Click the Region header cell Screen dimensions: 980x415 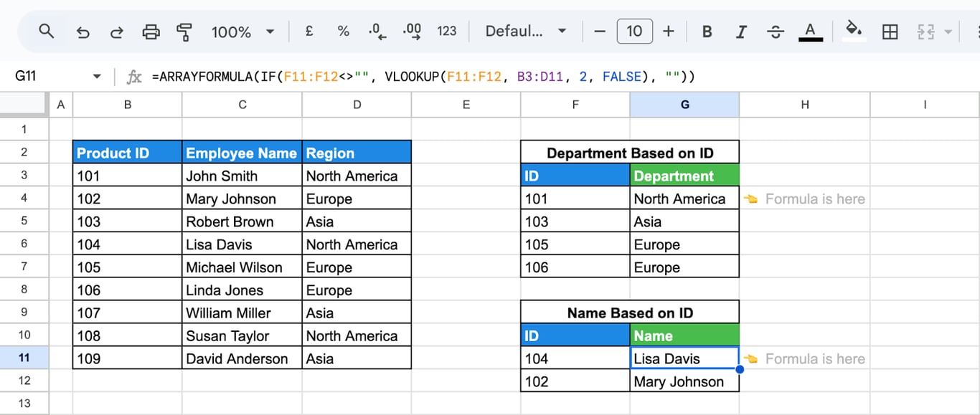point(357,153)
